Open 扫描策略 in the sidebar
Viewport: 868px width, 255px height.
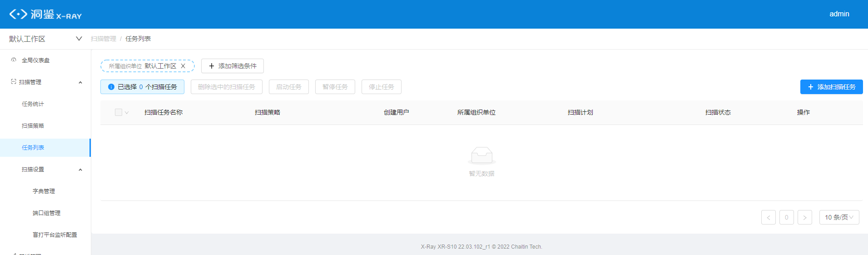33,126
